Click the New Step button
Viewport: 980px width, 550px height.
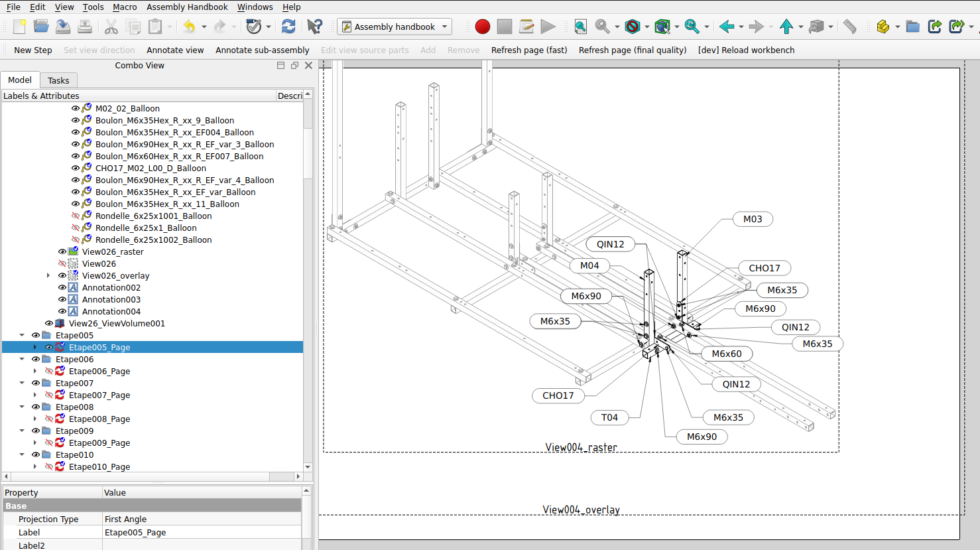[33, 50]
